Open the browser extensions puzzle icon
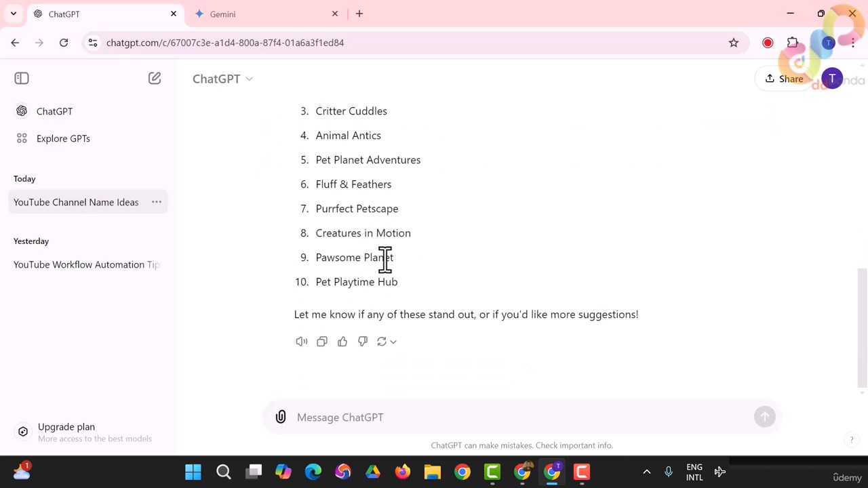This screenshot has width=868, height=488. (793, 43)
